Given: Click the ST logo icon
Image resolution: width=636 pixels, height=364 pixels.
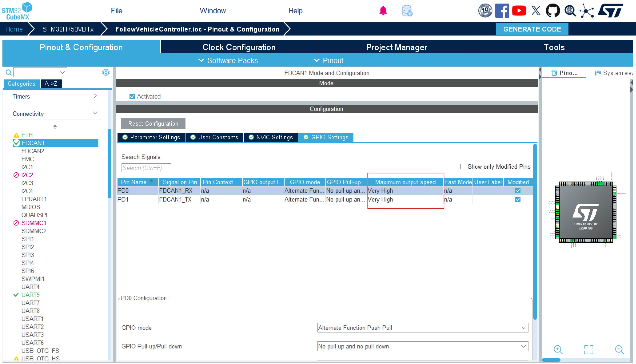Looking at the screenshot, I should point(610,10).
